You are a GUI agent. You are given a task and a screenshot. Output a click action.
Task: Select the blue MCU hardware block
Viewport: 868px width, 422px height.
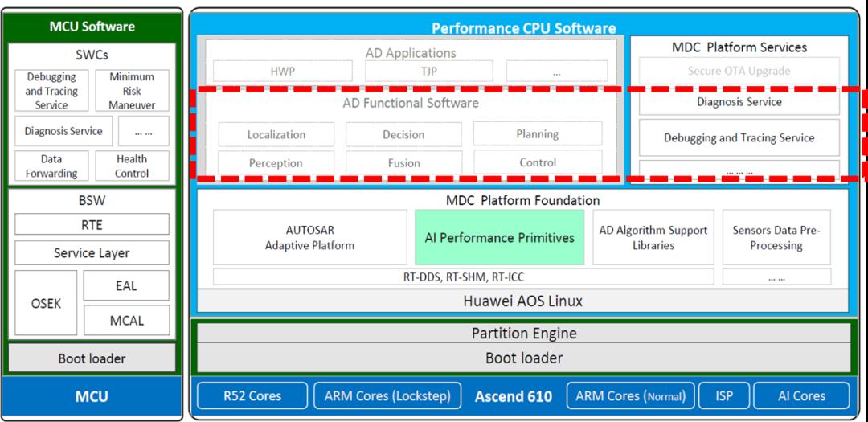92,396
